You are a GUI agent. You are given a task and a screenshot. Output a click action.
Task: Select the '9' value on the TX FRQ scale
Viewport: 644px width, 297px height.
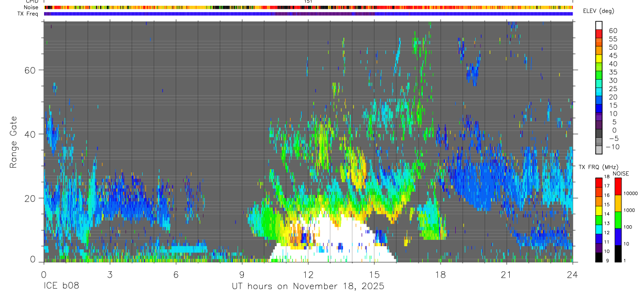pos(607,260)
